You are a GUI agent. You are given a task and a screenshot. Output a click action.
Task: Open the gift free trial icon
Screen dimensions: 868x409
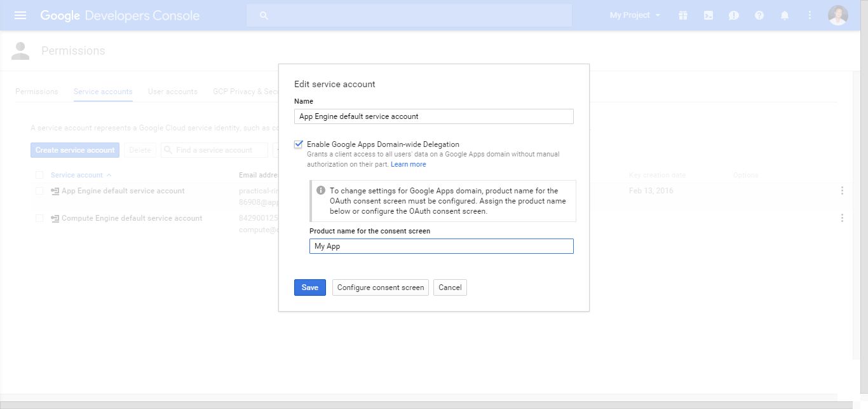pyautogui.click(x=683, y=15)
